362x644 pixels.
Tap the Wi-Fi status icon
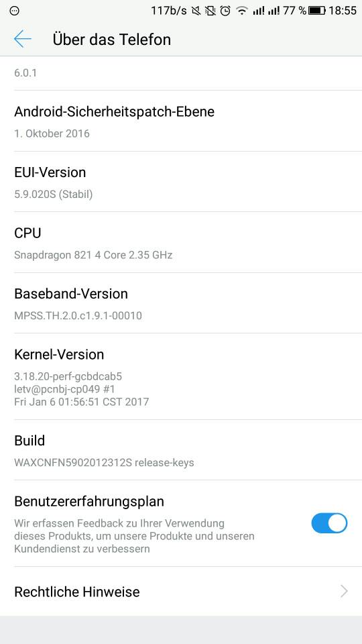[x=242, y=11]
